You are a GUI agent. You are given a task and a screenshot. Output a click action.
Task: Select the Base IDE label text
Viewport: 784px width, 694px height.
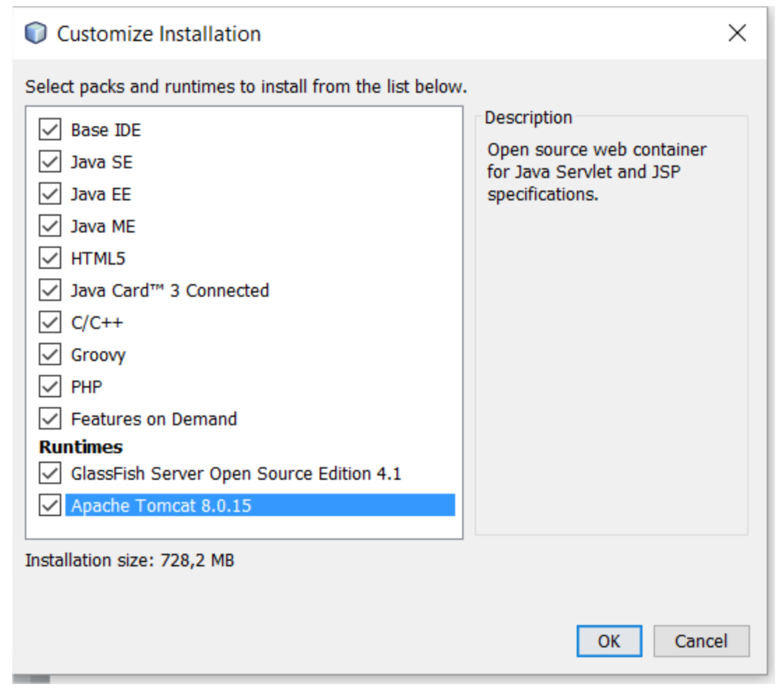pyautogui.click(x=106, y=130)
